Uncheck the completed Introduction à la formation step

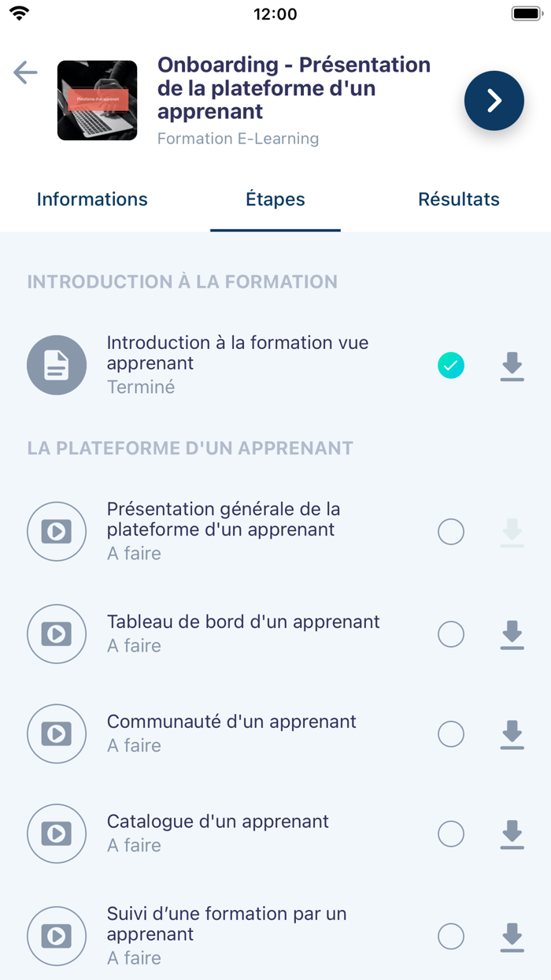pyautogui.click(x=450, y=365)
